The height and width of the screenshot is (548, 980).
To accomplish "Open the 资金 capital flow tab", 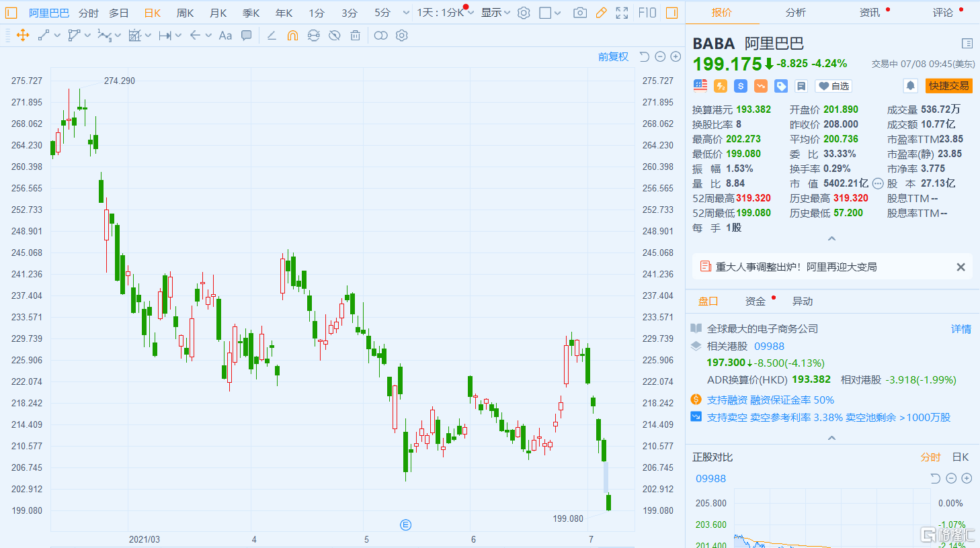I will [756, 302].
